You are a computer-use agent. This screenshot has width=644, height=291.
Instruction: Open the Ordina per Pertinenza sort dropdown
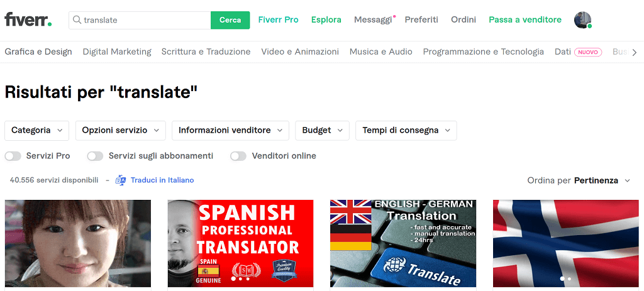[579, 180]
